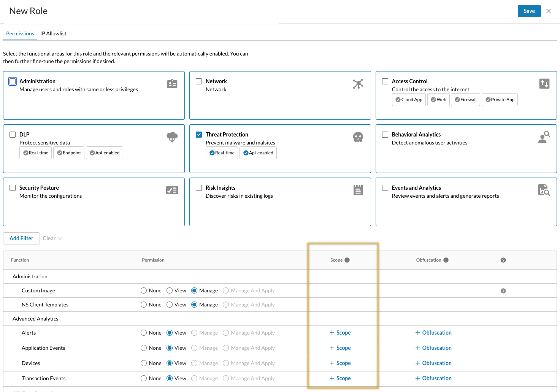Uncheck the Threat Protection checkbox
The image size is (560, 392).
pyautogui.click(x=198, y=134)
